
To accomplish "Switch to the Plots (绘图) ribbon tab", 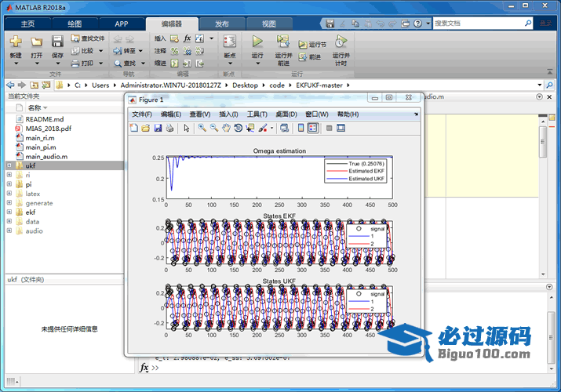I will (x=75, y=24).
